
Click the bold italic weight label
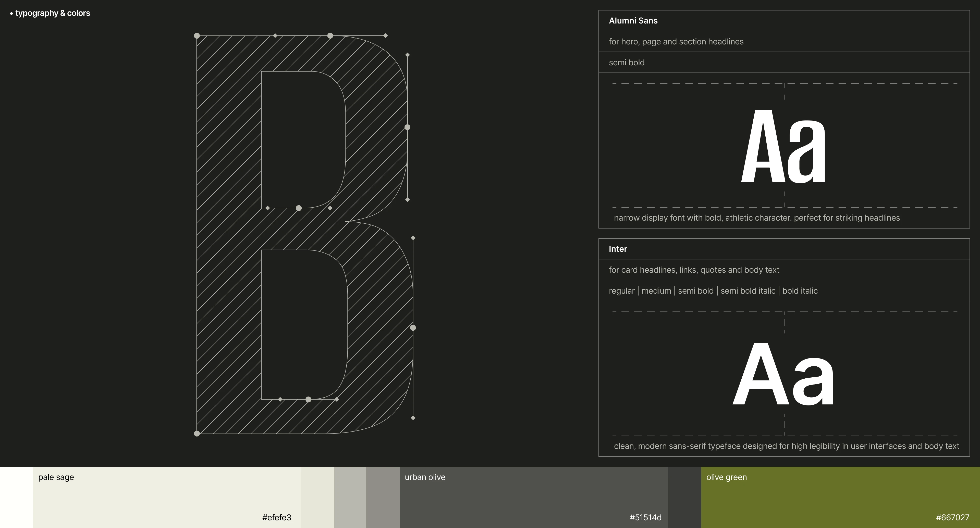(800, 291)
